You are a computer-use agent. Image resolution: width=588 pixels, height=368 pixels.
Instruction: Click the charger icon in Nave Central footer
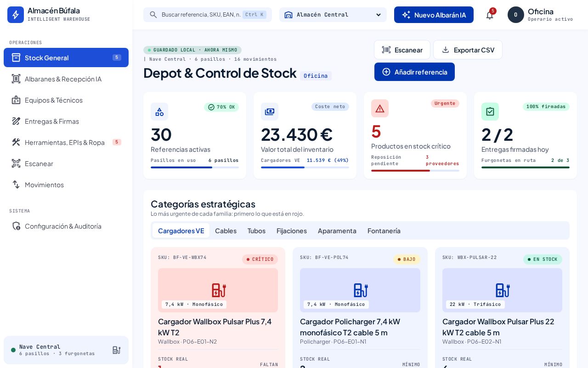coord(117,350)
